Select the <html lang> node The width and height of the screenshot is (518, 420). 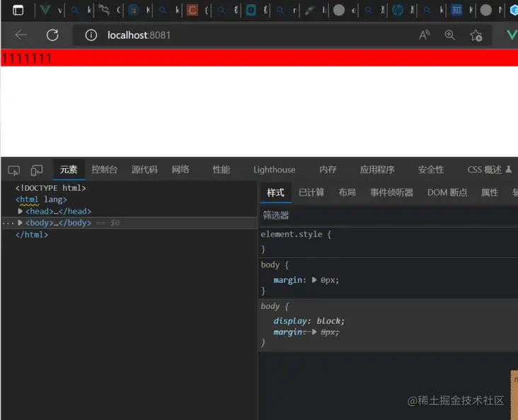41,199
